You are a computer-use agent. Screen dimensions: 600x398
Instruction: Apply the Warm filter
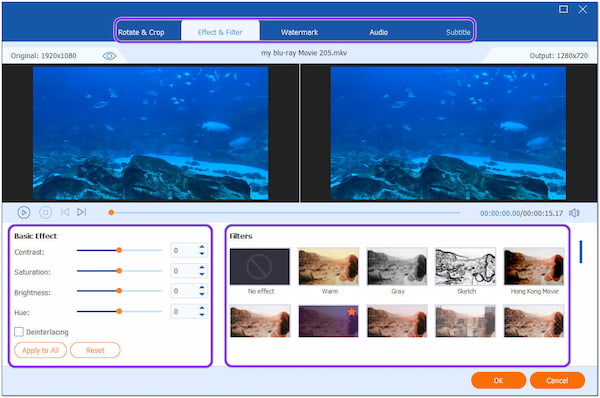328,267
